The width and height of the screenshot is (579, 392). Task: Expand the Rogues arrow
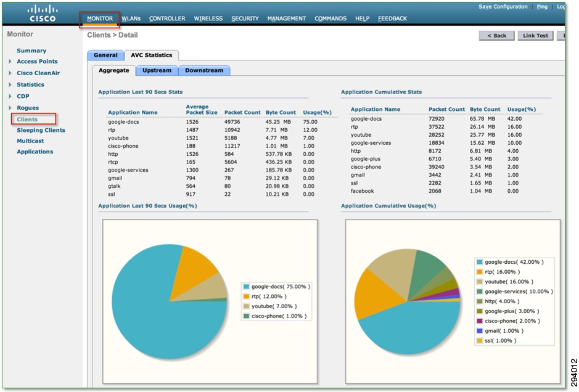coord(10,108)
